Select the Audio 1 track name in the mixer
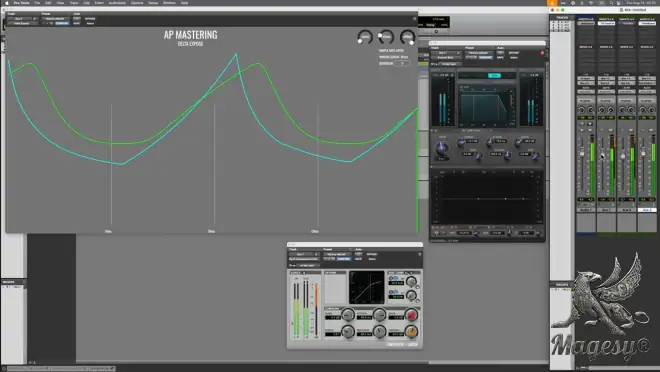660x372 pixels. [586, 209]
